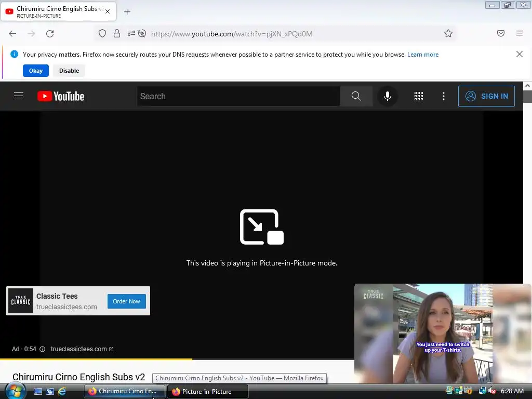View site security via the padlock icon

(117, 33)
